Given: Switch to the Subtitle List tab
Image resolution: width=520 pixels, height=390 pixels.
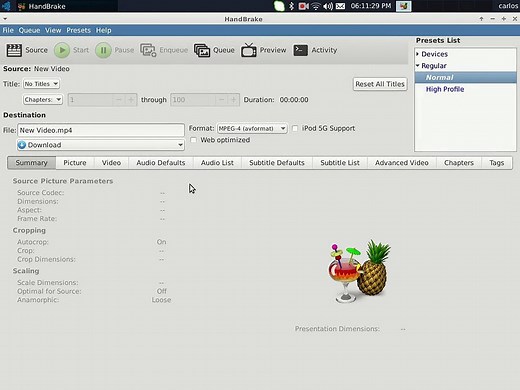Looking at the screenshot, I should click(x=340, y=163).
